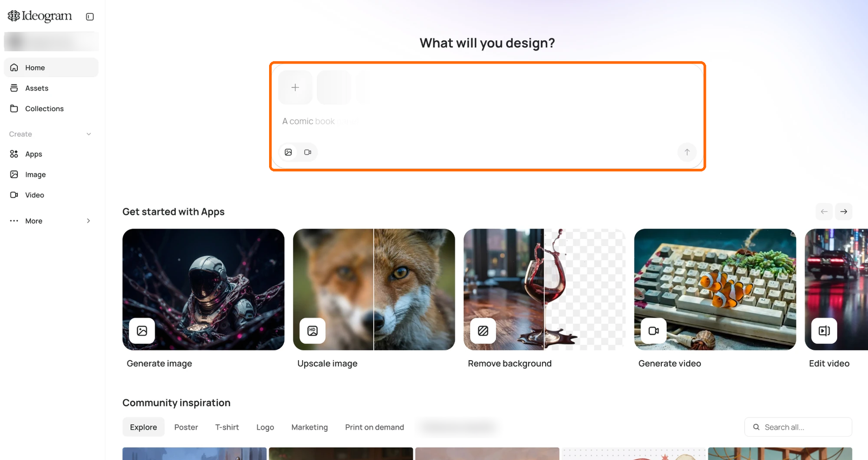Click the search magnifier icon
The image size is (868, 460).
[756, 427]
